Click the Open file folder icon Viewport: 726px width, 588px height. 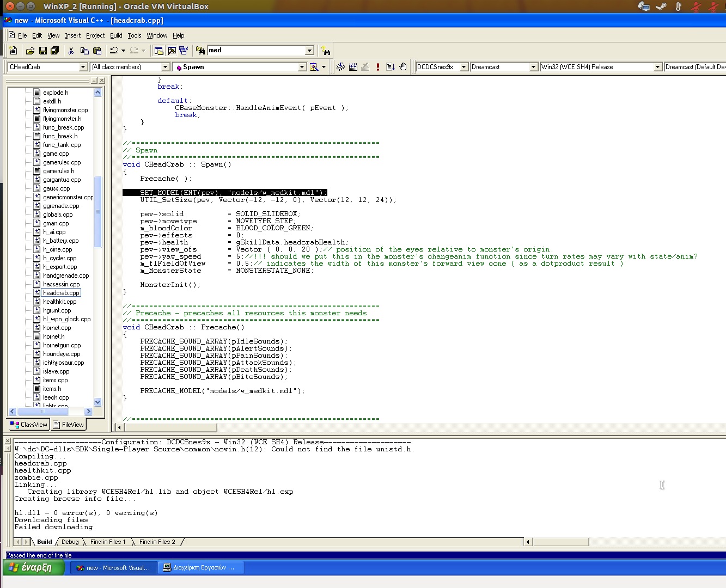(x=30, y=51)
